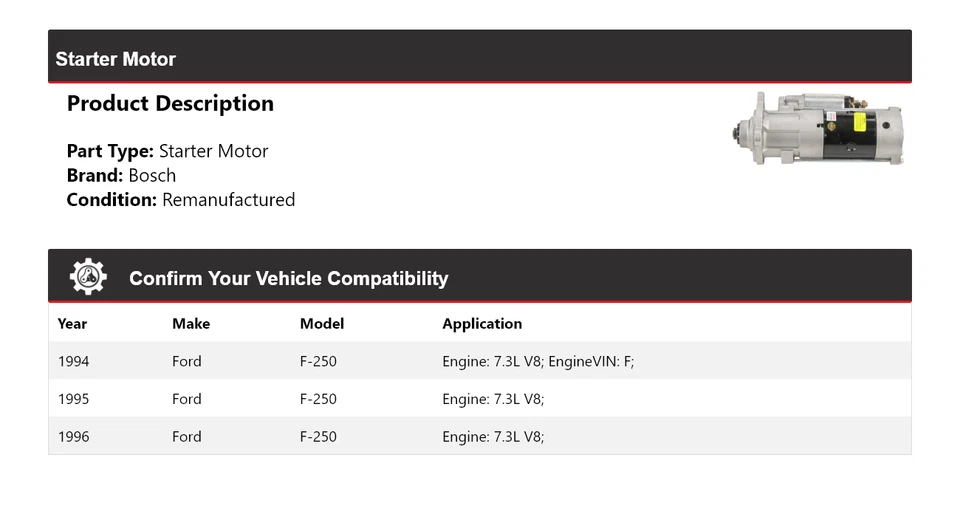Click the Confirm Your Vehicle Compatibility heading

click(x=289, y=278)
